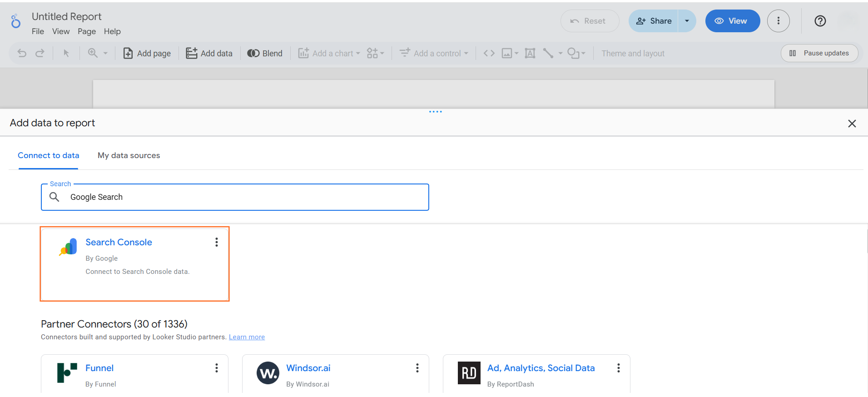Click the Partner Connectors (30 of 1336) heading
The width and height of the screenshot is (868, 397).
[114, 324]
